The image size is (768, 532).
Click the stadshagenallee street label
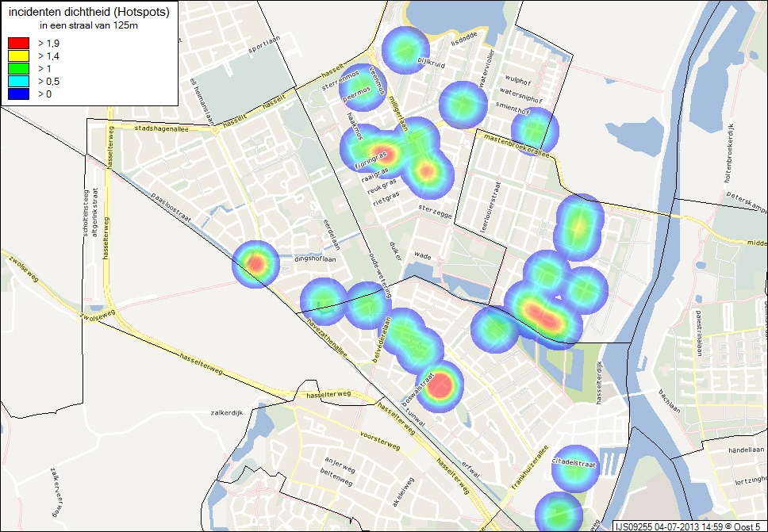point(163,127)
